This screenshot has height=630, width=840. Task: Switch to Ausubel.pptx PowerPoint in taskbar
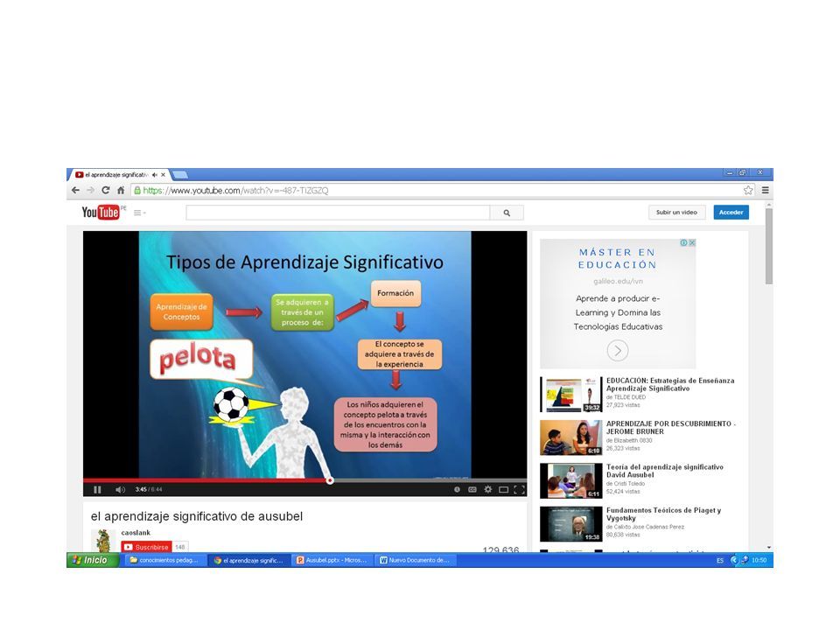click(x=332, y=560)
